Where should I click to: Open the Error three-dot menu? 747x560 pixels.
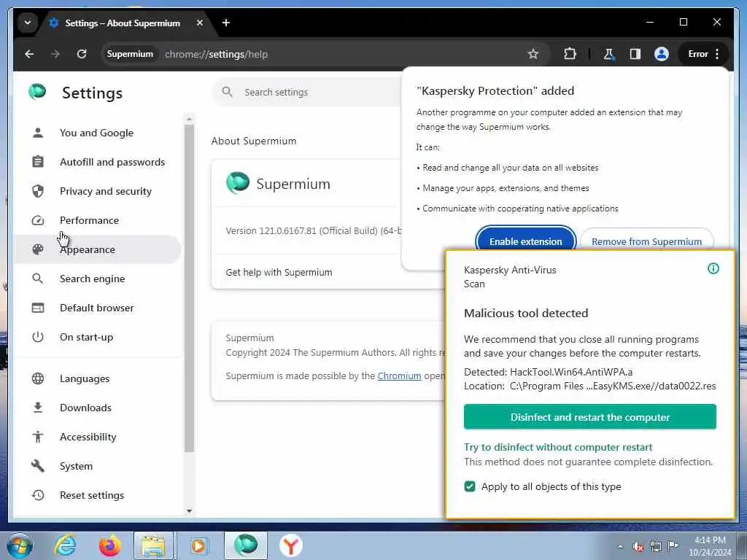pos(704,54)
